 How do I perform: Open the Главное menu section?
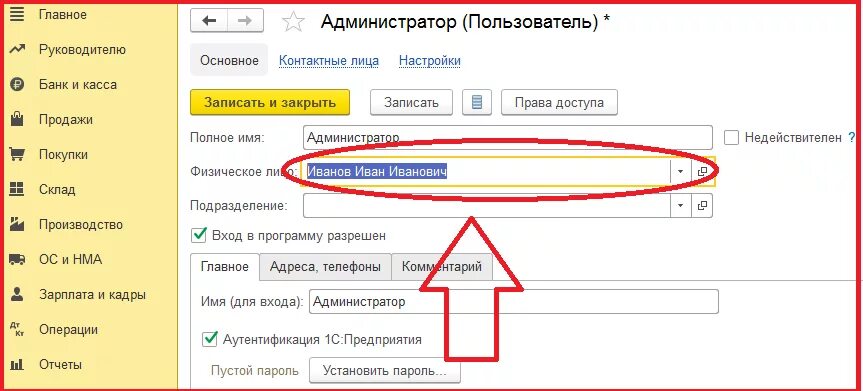[63, 14]
